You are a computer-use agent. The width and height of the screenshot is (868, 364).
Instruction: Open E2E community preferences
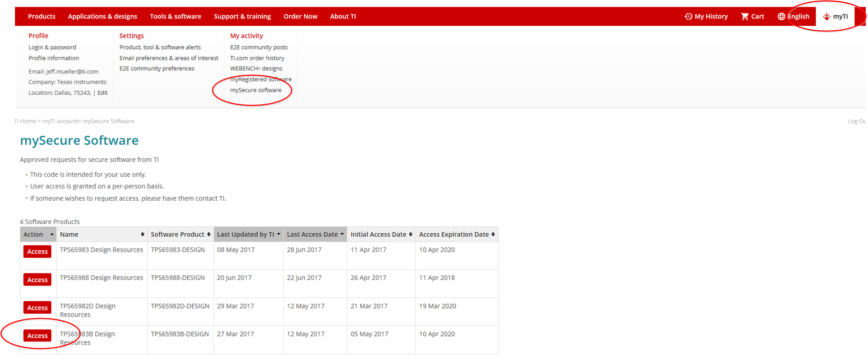pyautogui.click(x=157, y=69)
